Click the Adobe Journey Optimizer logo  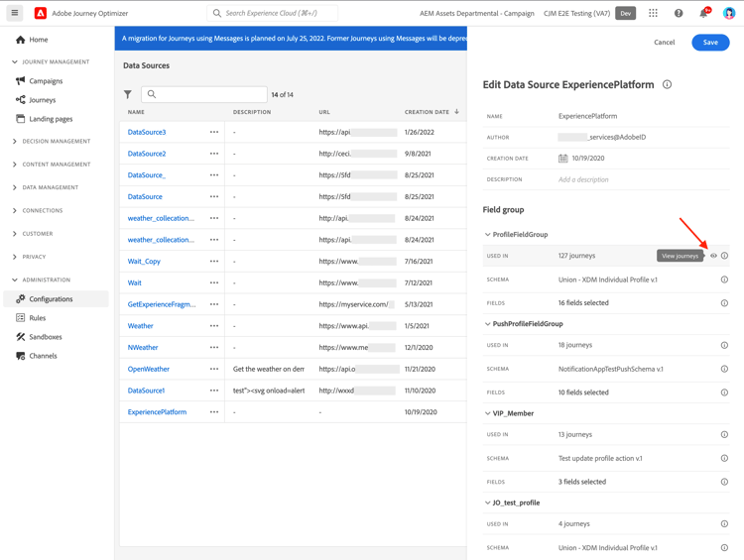pos(41,13)
